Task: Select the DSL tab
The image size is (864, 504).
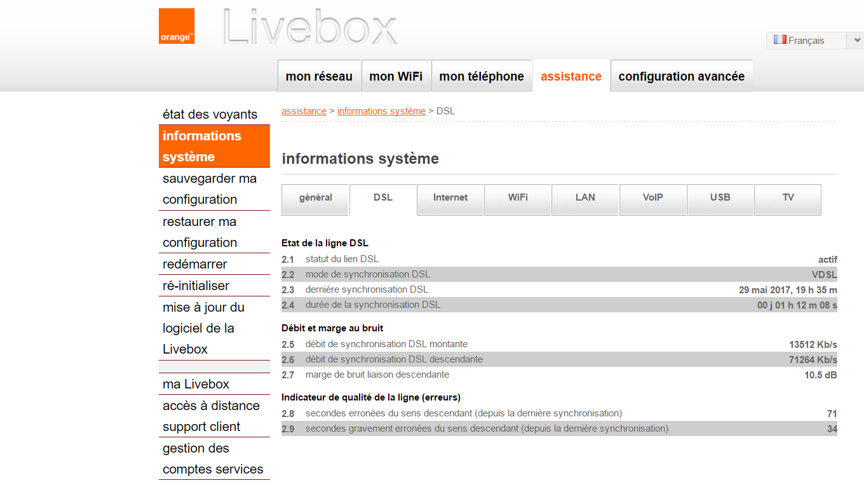Action: pyautogui.click(x=383, y=199)
